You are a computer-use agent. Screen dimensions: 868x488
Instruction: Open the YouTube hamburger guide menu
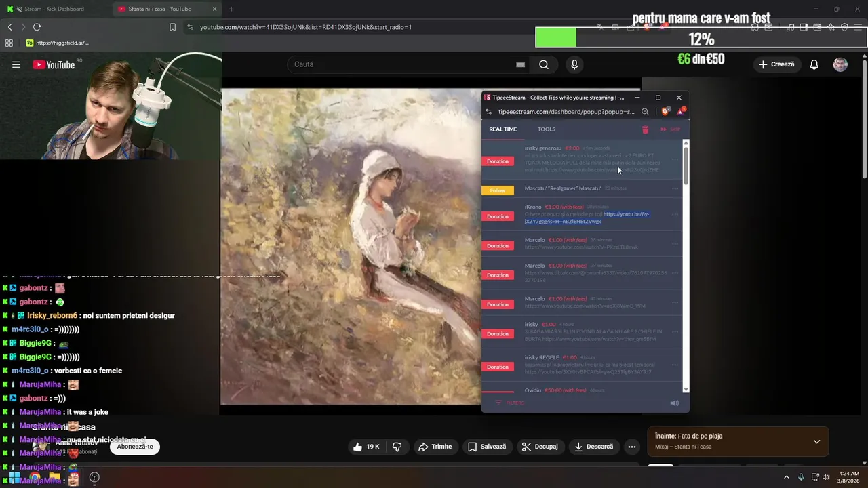coord(16,64)
